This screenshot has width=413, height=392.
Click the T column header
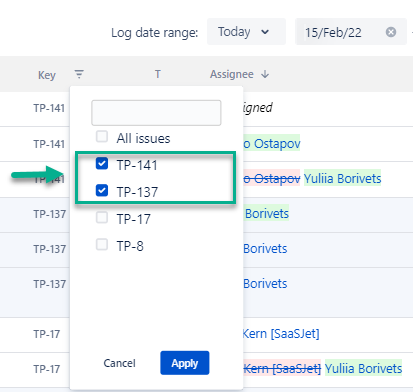coord(158,74)
